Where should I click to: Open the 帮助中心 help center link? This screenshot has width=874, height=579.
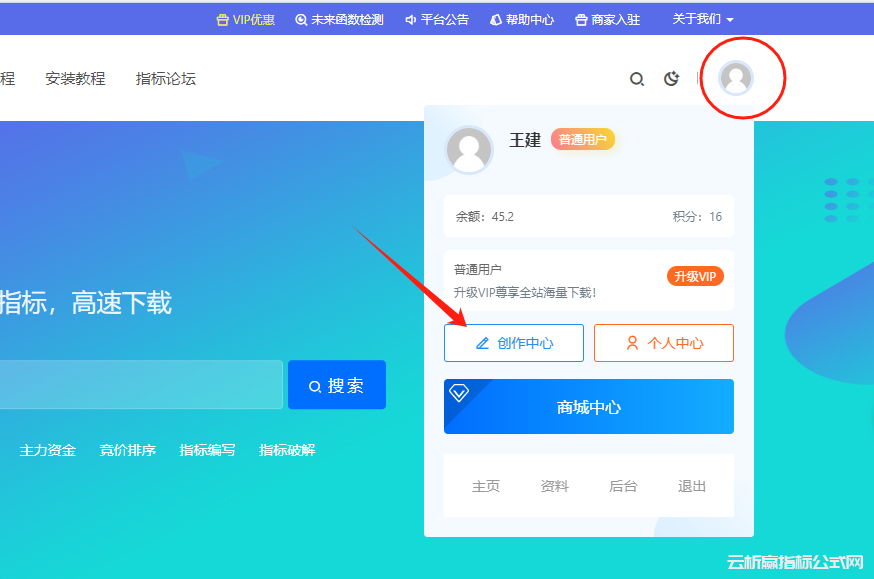point(522,20)
